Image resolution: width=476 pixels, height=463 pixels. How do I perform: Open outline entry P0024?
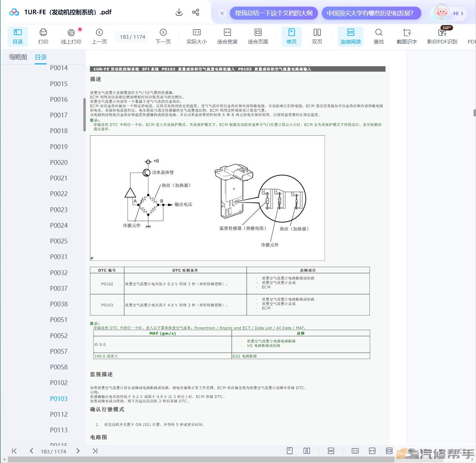[59, 225]
